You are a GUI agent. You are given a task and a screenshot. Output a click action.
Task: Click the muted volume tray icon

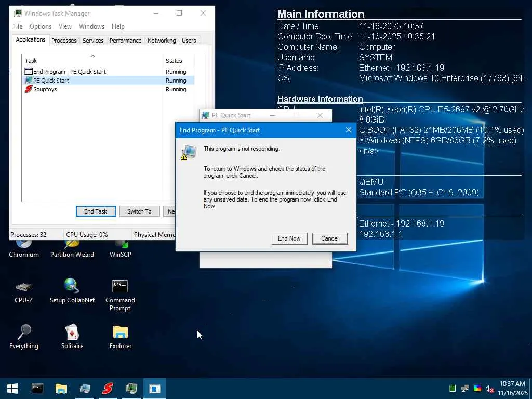(x=489, y=389)
